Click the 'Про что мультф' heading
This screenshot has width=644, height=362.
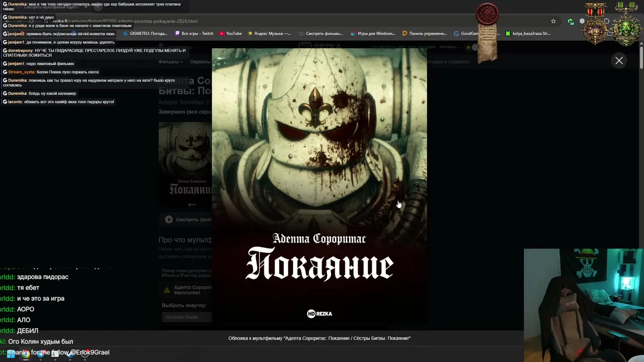tap(185, 240)
